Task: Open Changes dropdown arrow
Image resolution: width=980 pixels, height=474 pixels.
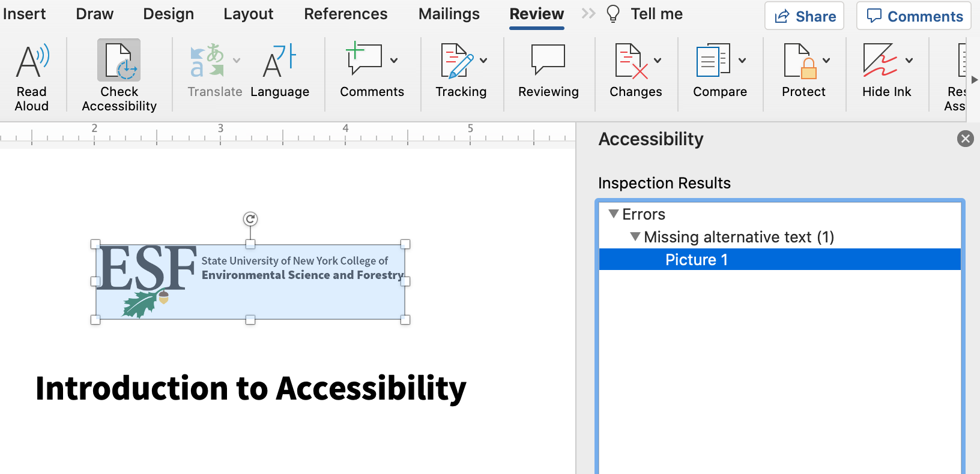Action: pos(658,60)
